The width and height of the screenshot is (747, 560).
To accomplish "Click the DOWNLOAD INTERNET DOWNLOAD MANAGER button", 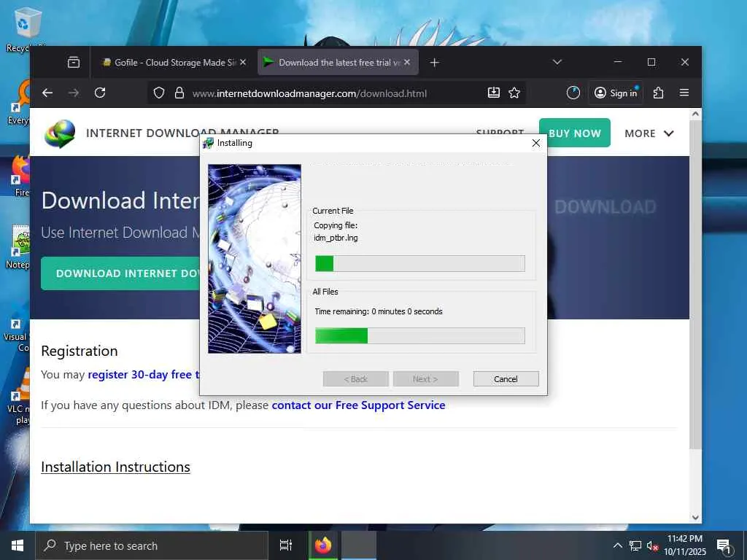I will [120, 273].
